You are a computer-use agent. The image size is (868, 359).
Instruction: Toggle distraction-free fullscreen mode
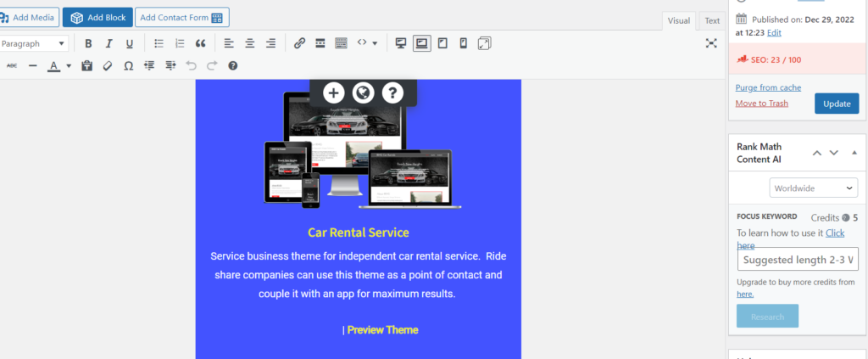[x=710, y=43]
